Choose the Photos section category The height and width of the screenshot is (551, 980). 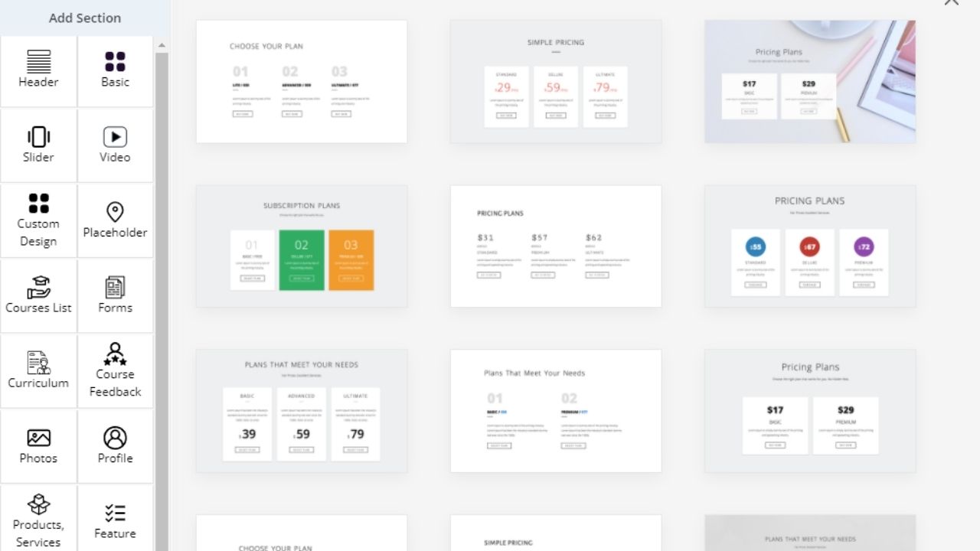tap(38, 446)
